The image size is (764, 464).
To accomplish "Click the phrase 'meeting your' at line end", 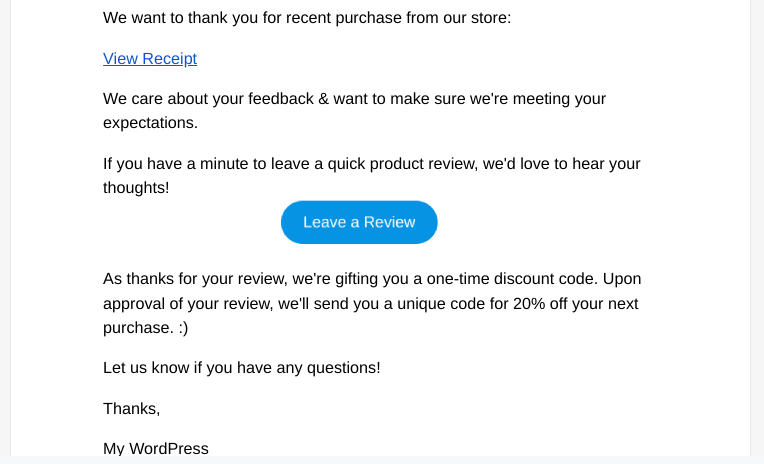I will 559,99.
